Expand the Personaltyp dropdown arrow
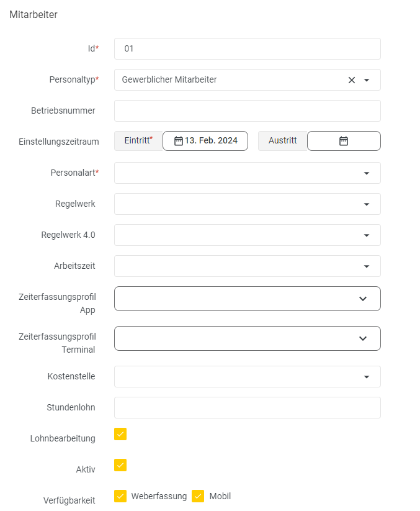 (367, 80)
